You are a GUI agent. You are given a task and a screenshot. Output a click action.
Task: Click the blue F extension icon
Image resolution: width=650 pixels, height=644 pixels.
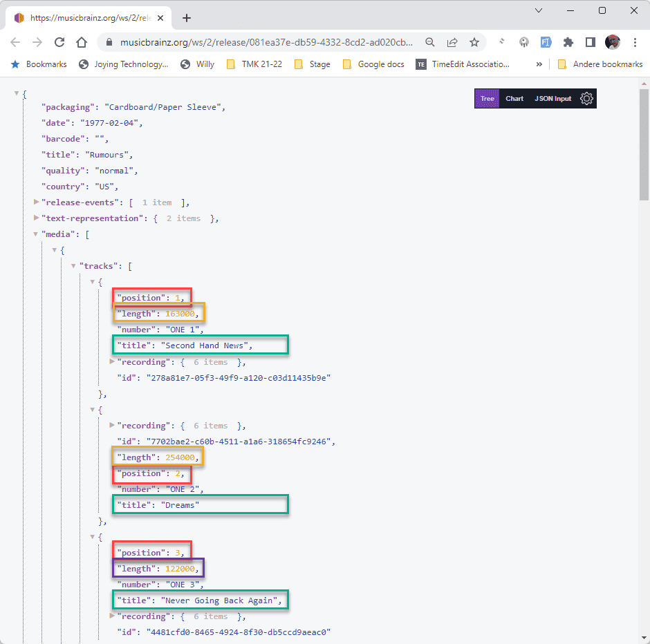[546, 42]
